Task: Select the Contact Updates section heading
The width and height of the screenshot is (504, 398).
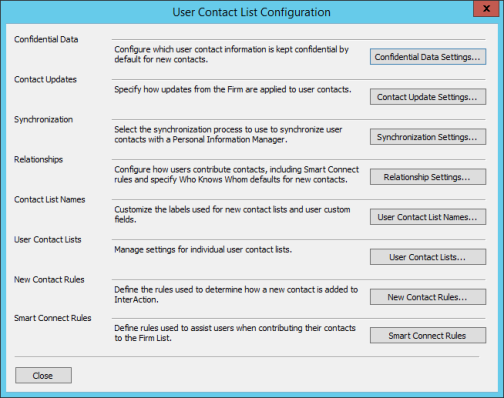Action: [x=45, y=79]
